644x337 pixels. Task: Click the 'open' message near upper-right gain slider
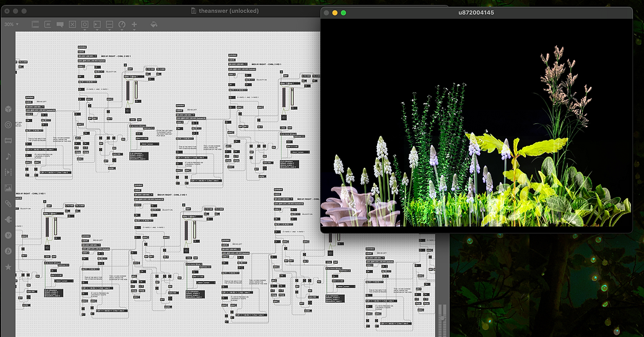pyautogui.click(x=285, y=76)
